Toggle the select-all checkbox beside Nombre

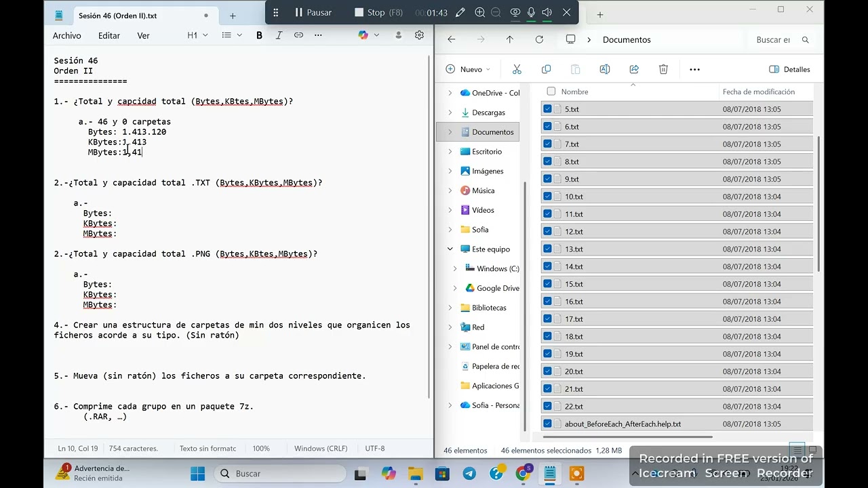point(551,91)
